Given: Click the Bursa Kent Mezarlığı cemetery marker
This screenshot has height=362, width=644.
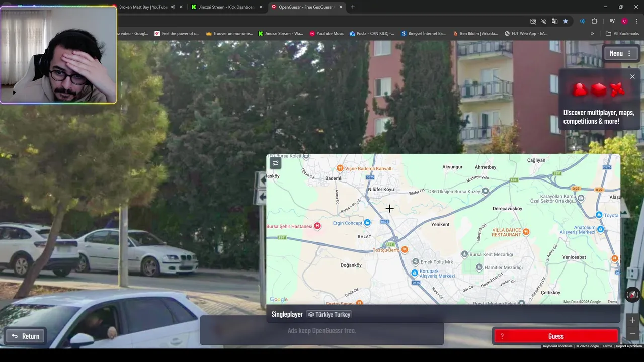Looking at the screenshot, I should click(464, 254).
